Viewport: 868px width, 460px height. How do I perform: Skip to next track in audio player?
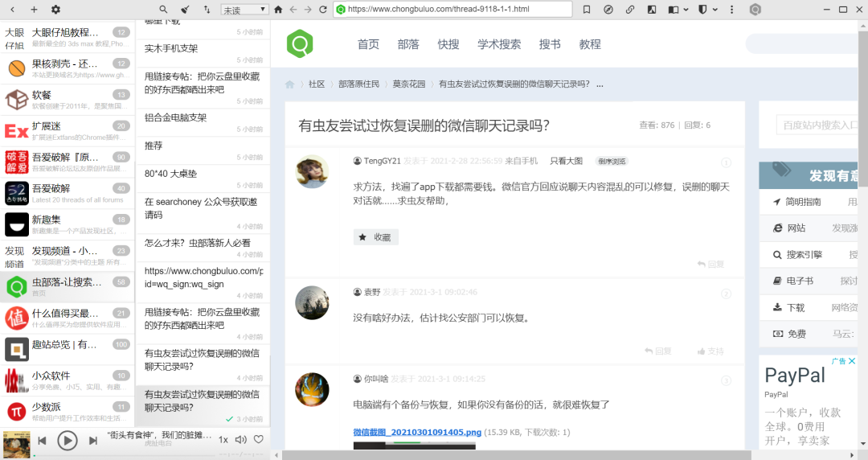coord(93,441)
